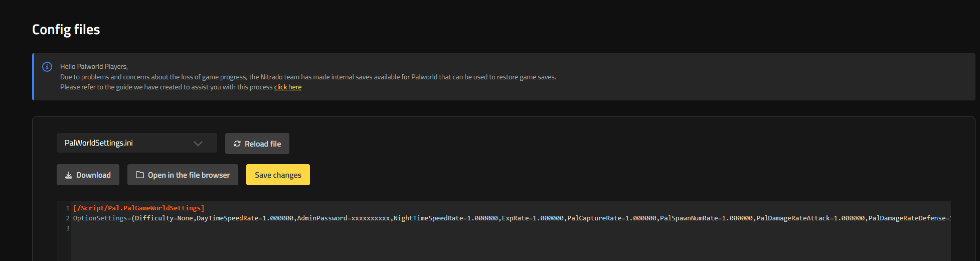This screenshot has width=980, height=261.
Task: Click line number 2 in the editor gutter
Action: 68,218
